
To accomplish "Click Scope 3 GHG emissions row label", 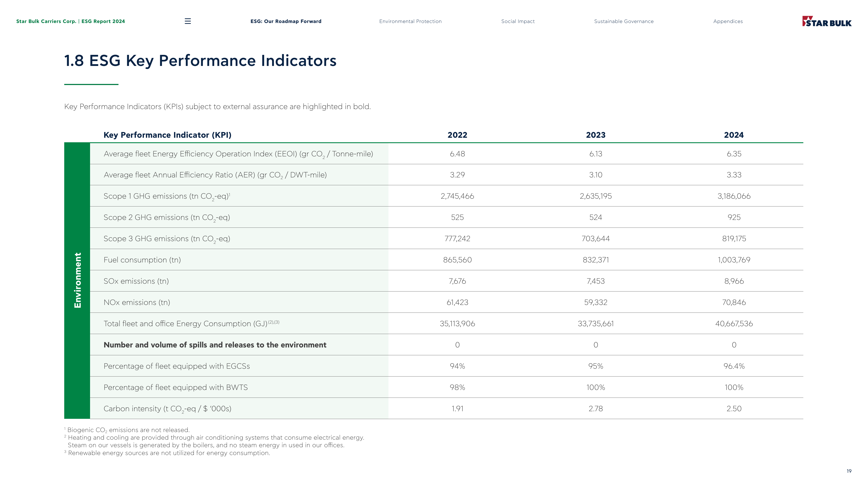I will pyautogui.click(x=167, y=239).
